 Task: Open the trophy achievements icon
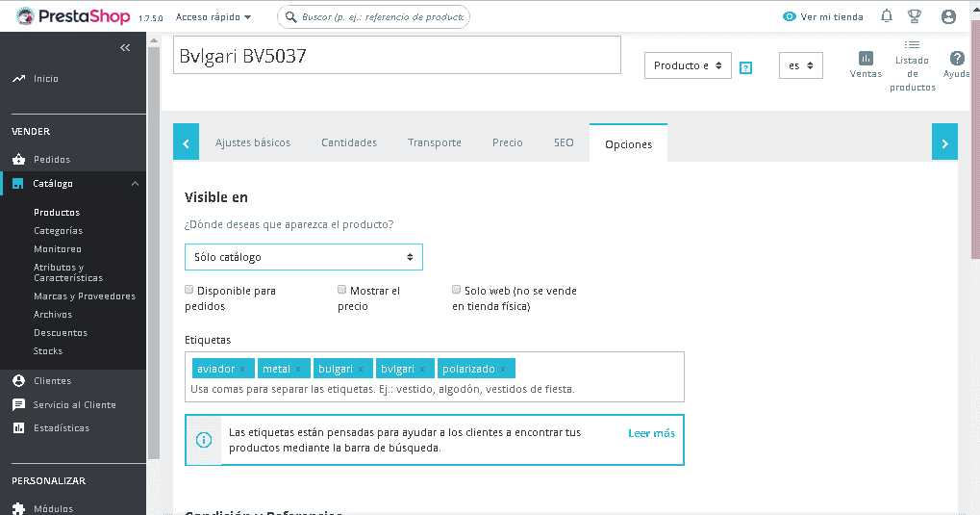pyautogui.click(x=915, y=16)
